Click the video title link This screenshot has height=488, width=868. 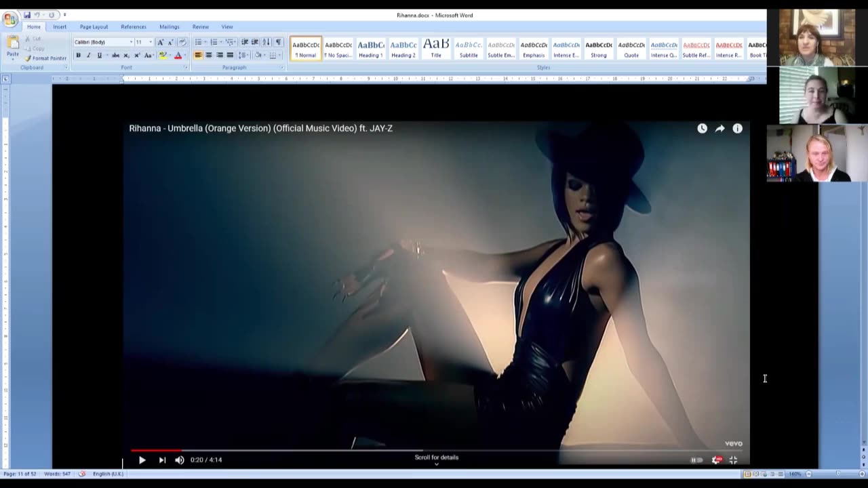coord(261,128)
